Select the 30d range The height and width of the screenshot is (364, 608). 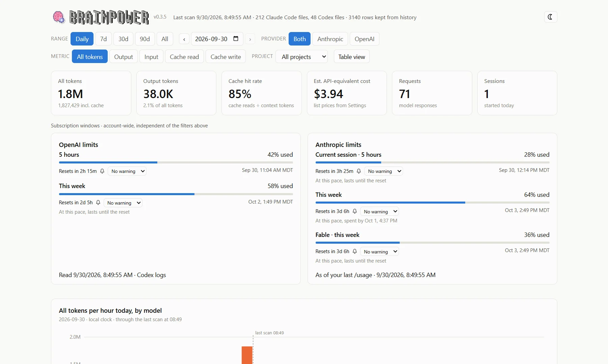(x=123, y=39)
